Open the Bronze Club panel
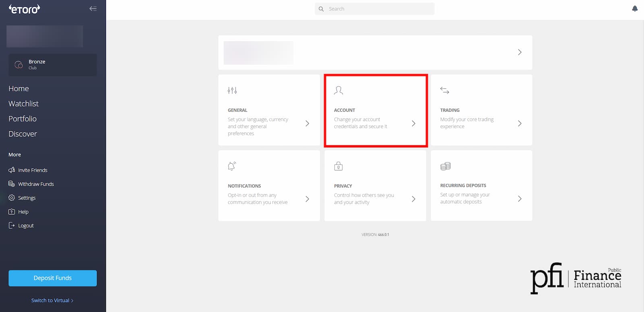This screenshot has height=312, width=644. coord(53,65)
